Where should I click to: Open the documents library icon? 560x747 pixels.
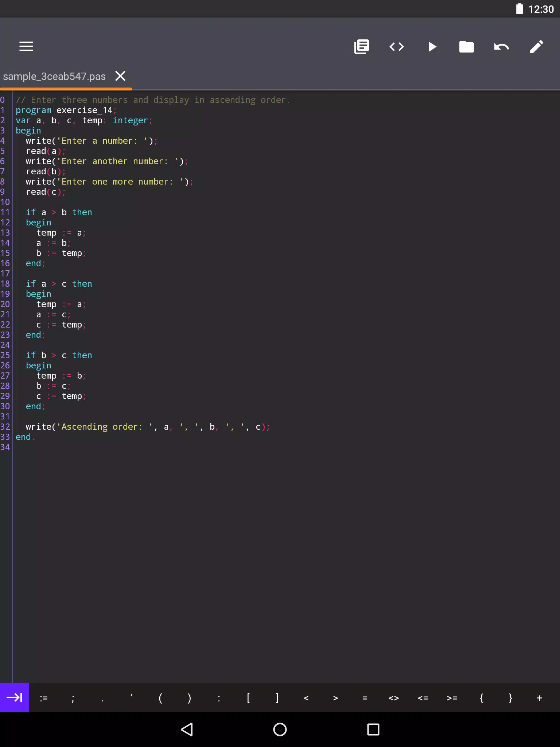coord(362,47)
